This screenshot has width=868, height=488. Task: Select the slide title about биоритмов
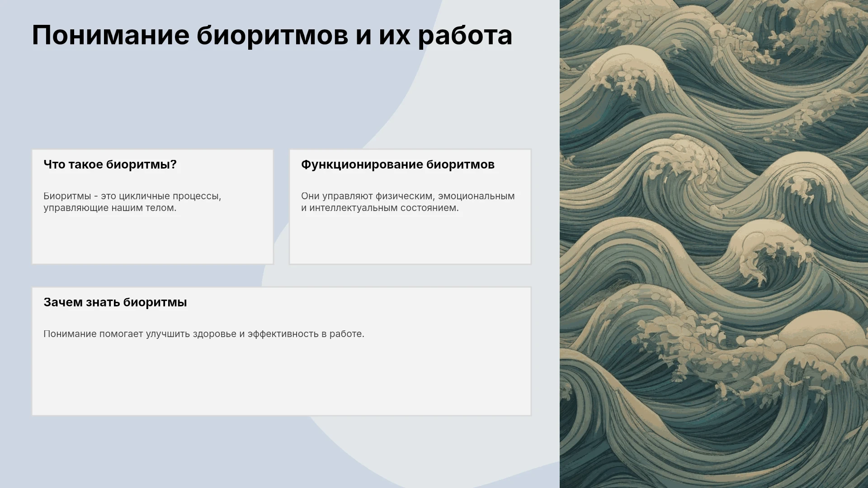(x=272, y=35)
